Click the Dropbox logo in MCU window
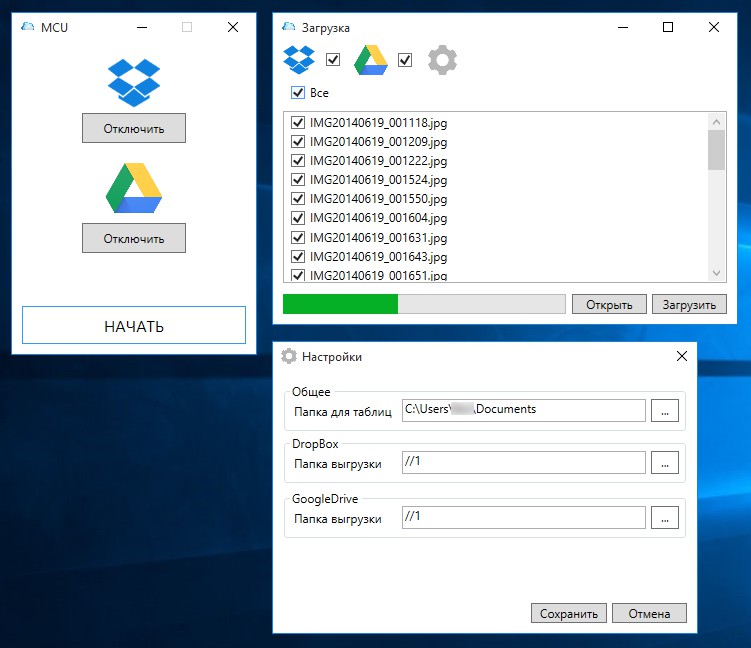The width and height of the screenshot is (751, 648). [134, 82]
